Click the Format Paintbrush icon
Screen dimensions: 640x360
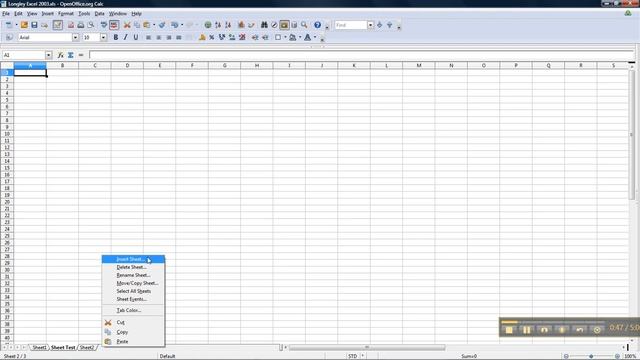(x=162, y=25)
